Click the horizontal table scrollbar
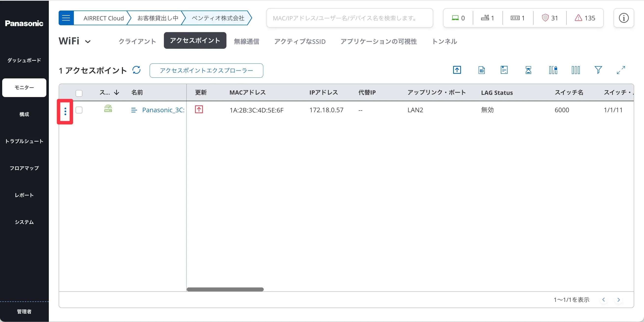Viewport: 644px width, 322px height. pyautogui.click(x=225, y=289)
